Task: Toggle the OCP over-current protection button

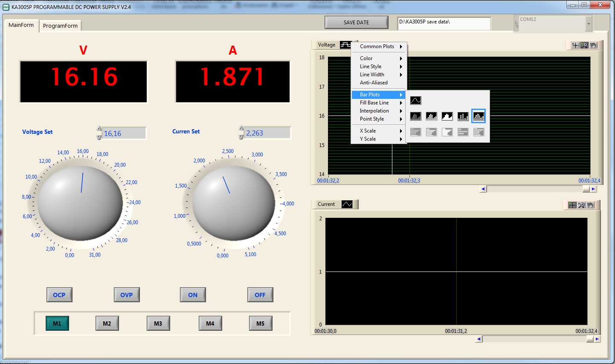Action: coord(59,295)
